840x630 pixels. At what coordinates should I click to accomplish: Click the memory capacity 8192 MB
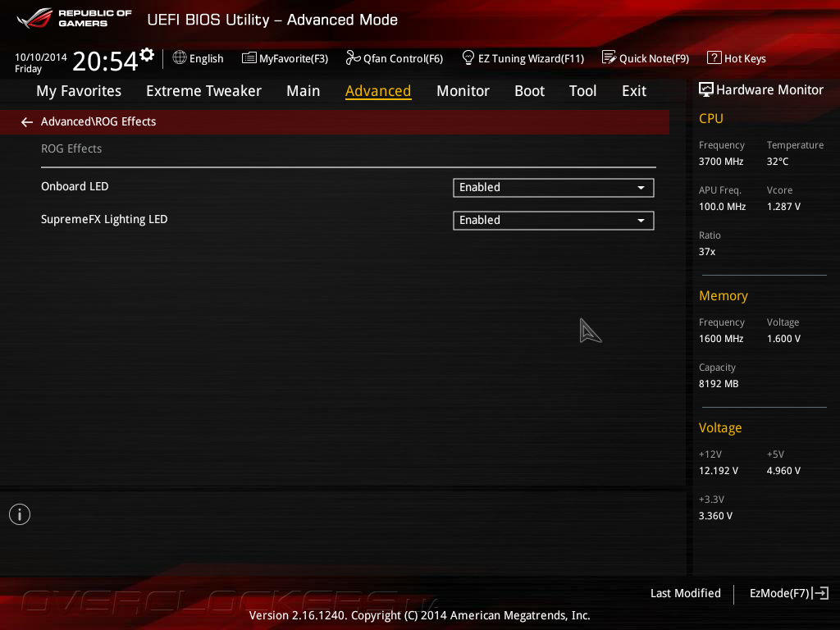coord(719,384)
